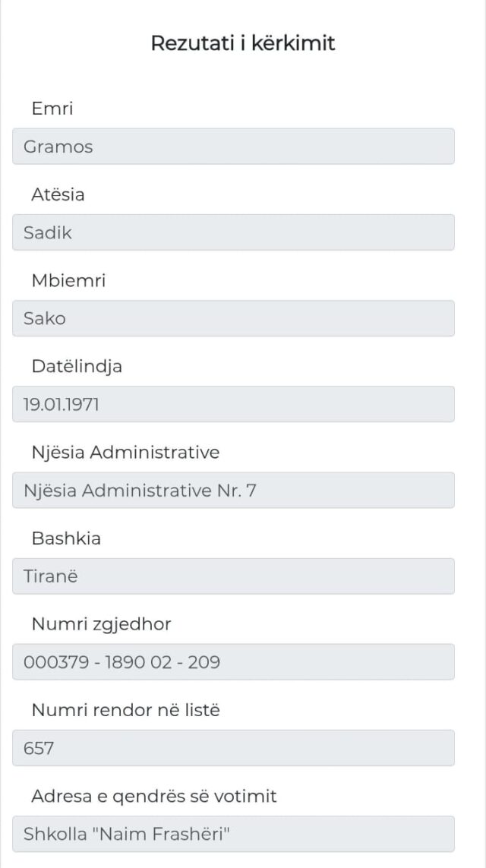
Task: Click the Emri field containing Gramos
Action: (x=233, y=147)
